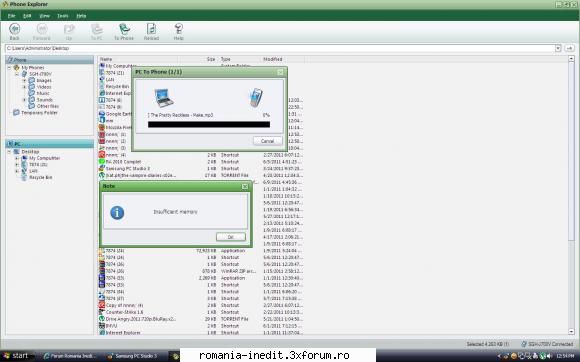Click the Back toolbar icon
The height and width of the screenshot is (362, 580).
14,31
